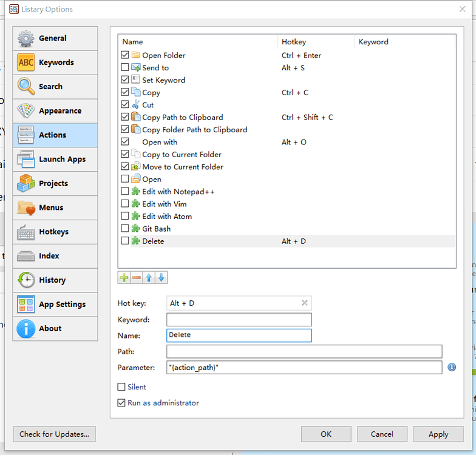Click the Cut scissors icon in list
476x455 pixels.
[x=135, y=105]
